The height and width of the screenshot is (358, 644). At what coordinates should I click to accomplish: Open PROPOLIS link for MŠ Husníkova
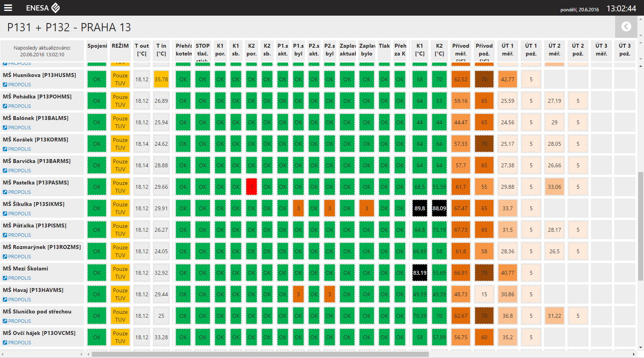click(20, 84)
